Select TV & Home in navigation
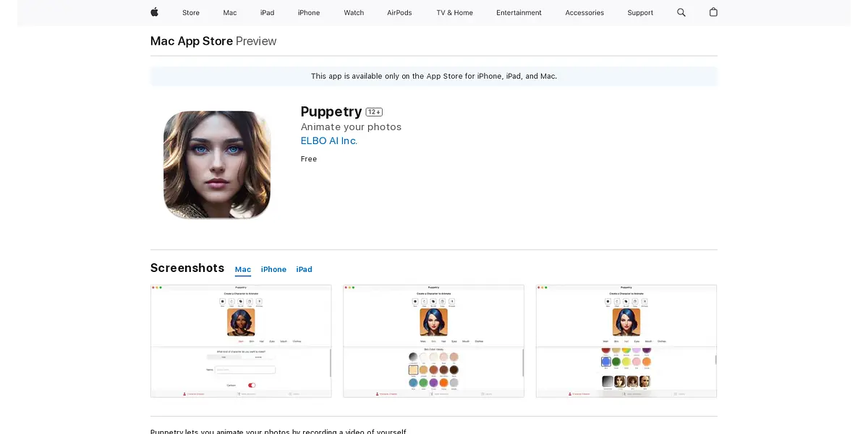 454,13
